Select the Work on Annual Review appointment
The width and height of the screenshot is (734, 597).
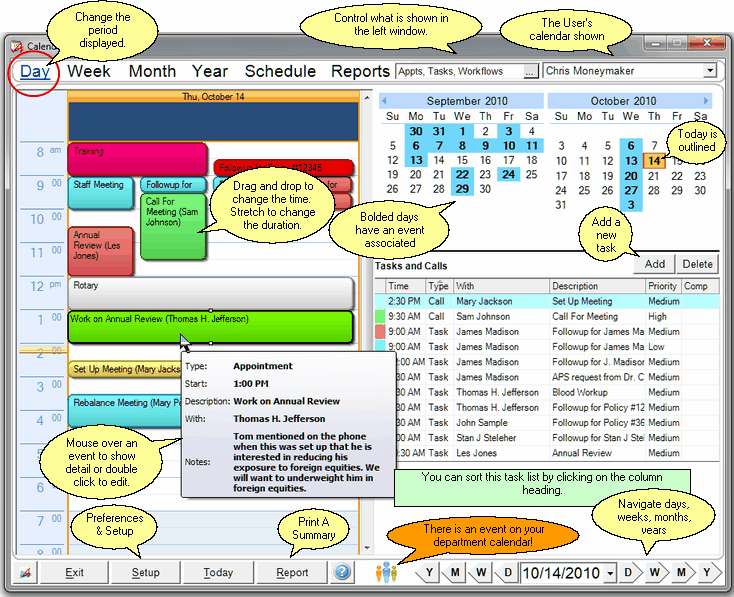pyautogui.click(x=210, y=326)
